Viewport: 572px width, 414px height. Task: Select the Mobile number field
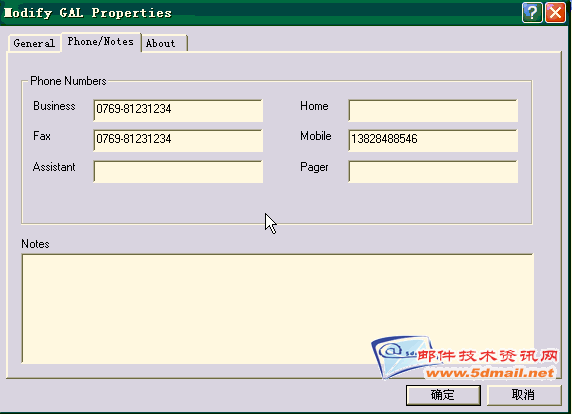coord(433,140)
